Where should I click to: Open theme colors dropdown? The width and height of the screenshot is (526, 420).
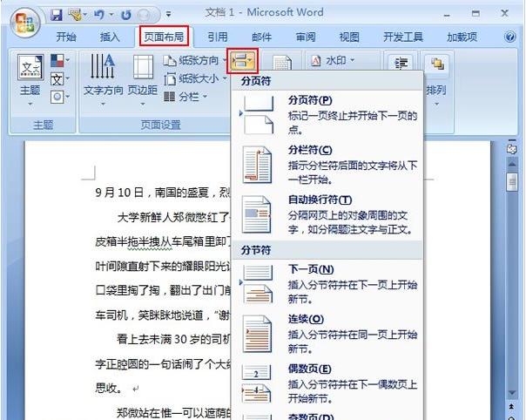coord(60,60)
